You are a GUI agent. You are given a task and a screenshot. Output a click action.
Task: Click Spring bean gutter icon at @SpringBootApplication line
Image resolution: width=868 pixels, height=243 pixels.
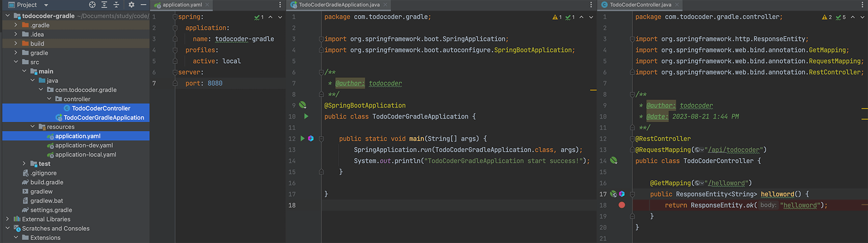[302, 105]
